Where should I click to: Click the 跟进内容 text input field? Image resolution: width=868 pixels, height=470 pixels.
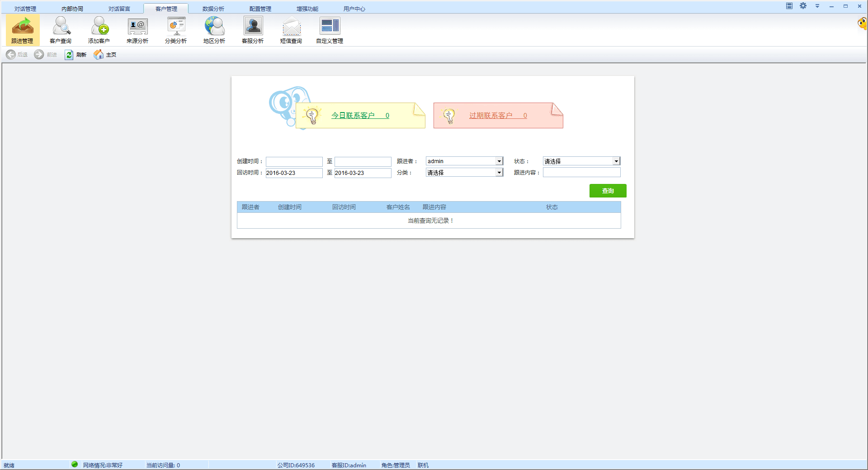click(581, 173)
